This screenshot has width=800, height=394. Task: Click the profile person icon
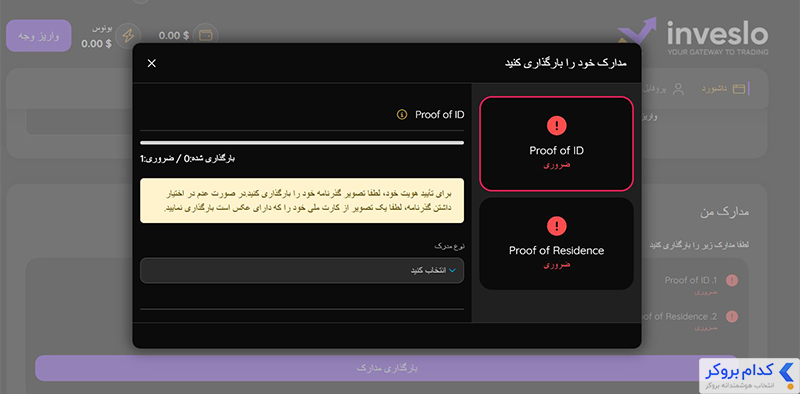(x=678, y=89)
